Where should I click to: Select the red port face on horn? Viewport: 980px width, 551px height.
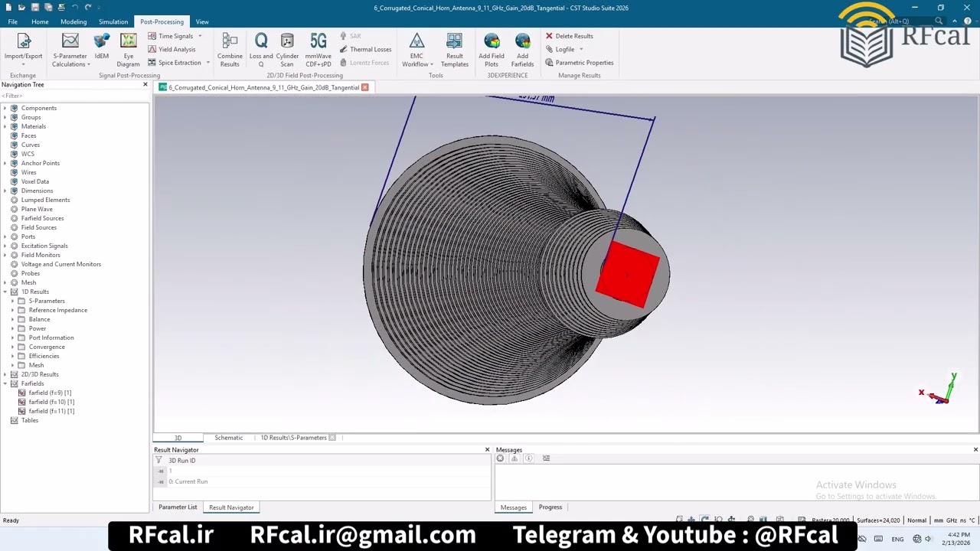click(x=628, y=275)
